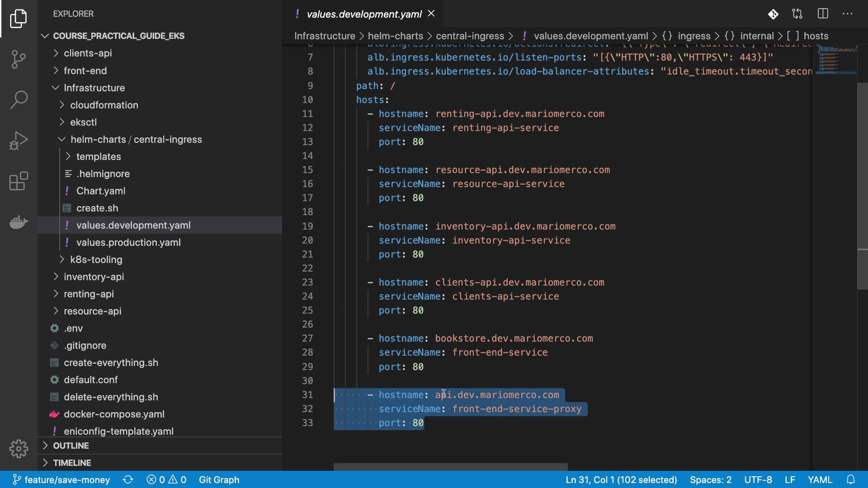Image resolution: width=868 pixels, height=488 pixels.
Task: Open Git Graph from status bar
Action: click(219, 479)
